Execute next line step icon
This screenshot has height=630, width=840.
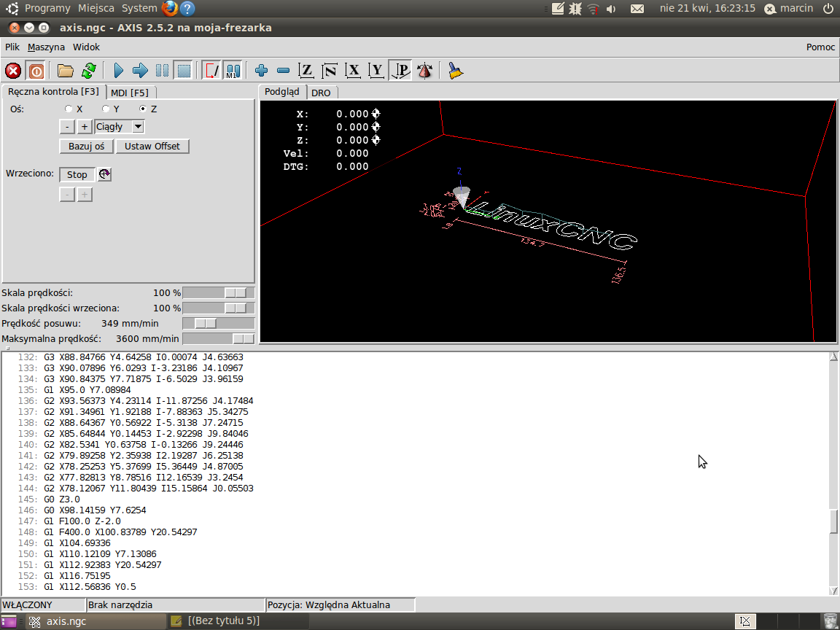(x=140, y=71)
